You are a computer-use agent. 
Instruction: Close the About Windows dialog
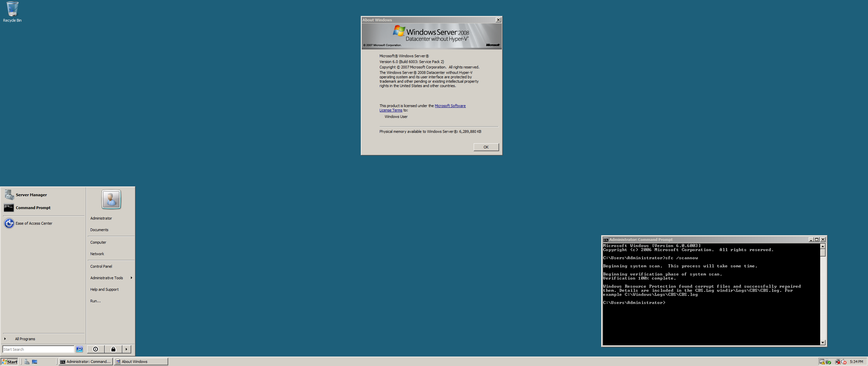point(498,20)
